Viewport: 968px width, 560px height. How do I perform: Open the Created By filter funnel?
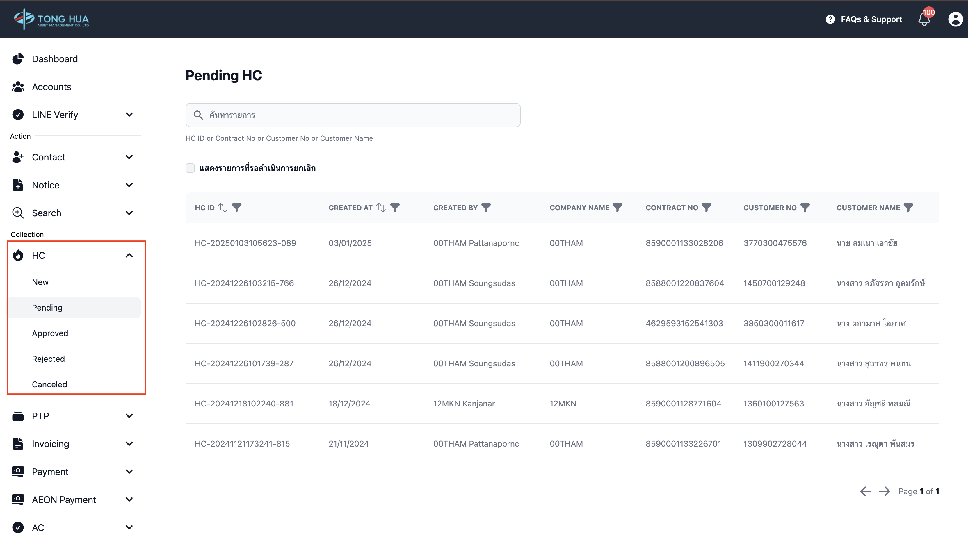coord(486,207)
